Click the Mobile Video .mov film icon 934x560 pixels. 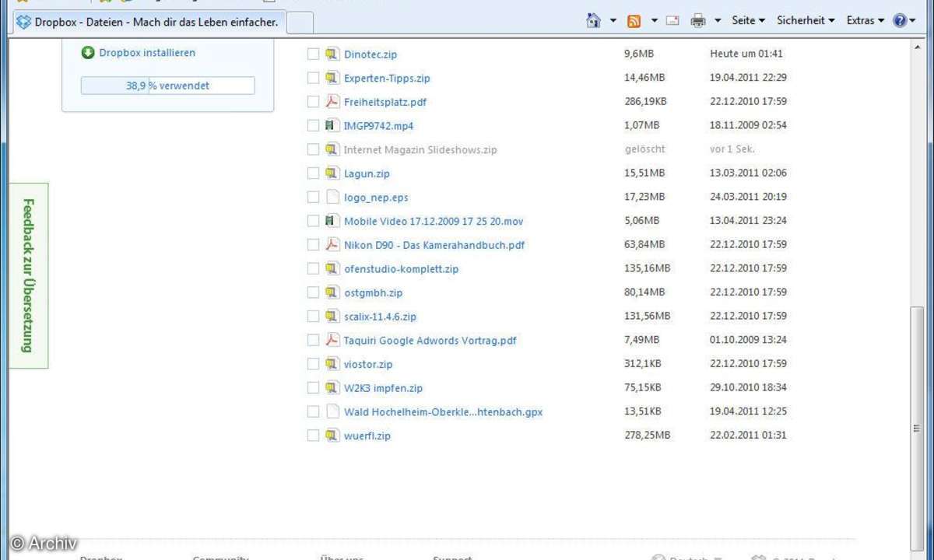[331, 221]
